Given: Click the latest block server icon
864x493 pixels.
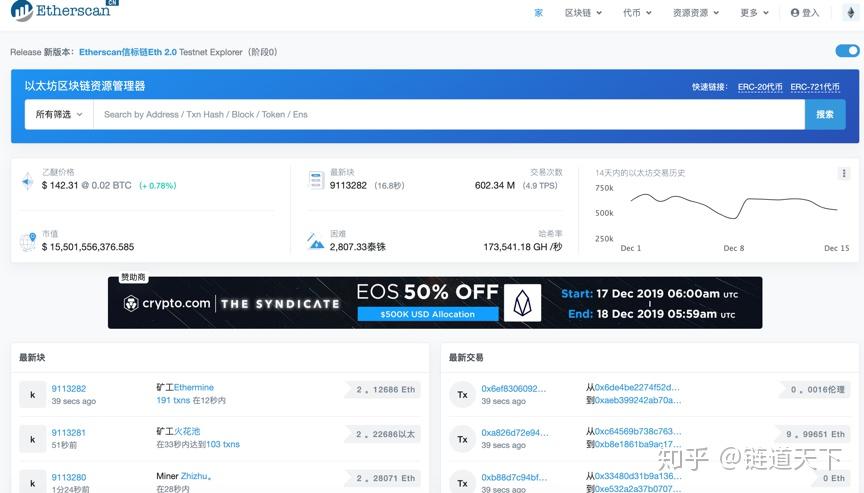Looking at the screenshot, I should (x=316, y=180).
